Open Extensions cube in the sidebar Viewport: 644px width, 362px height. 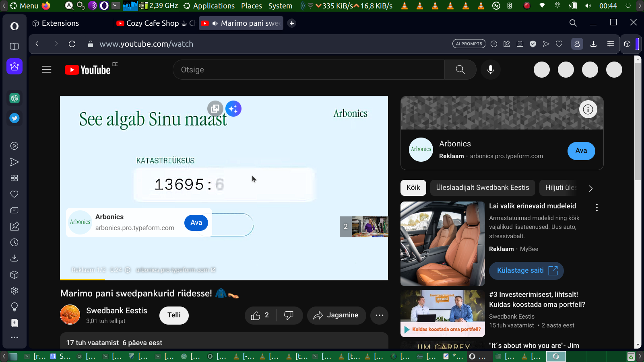(14, 275)
